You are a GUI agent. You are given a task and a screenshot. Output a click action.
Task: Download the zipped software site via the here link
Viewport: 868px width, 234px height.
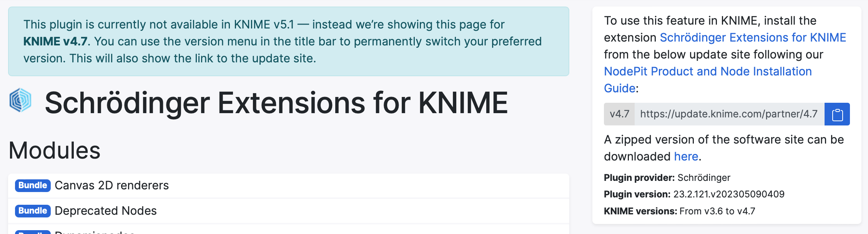pos(686,157)
